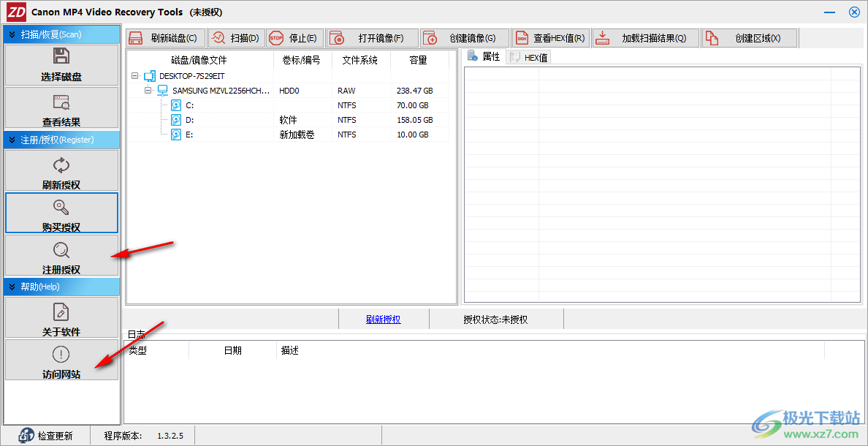This screenshot has height=446, width=868.
Task: Click the 描述 log column header
Action: 550,351
